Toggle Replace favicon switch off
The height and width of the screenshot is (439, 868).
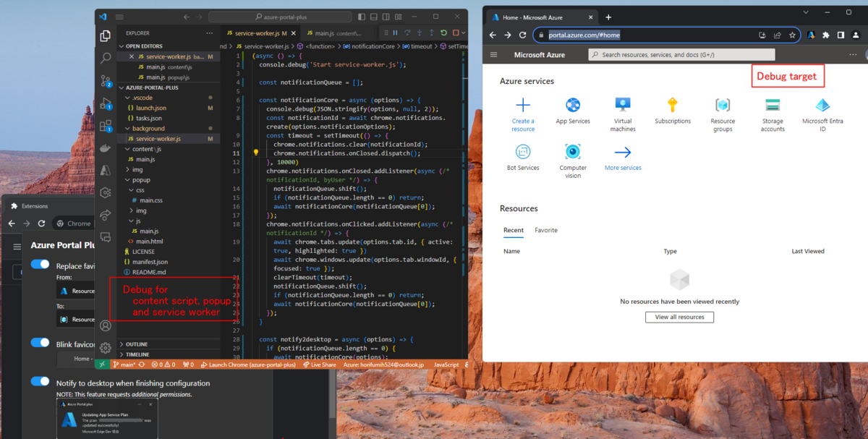point(40,265)
